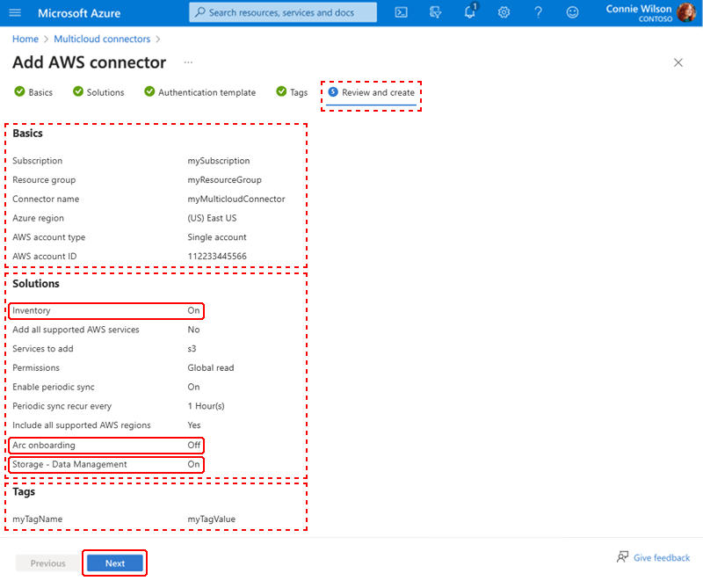
Task: Click the Solutions section heading
Action: 36,284
